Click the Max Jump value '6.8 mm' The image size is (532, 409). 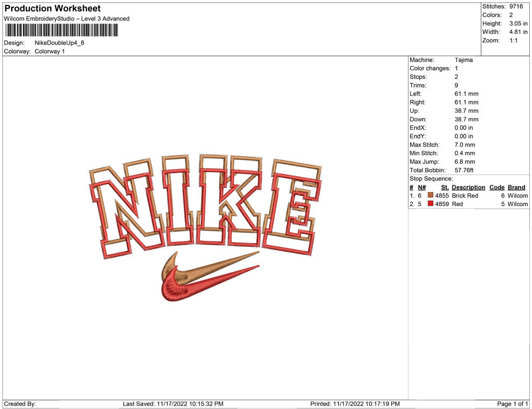click(x=465, y=162)
